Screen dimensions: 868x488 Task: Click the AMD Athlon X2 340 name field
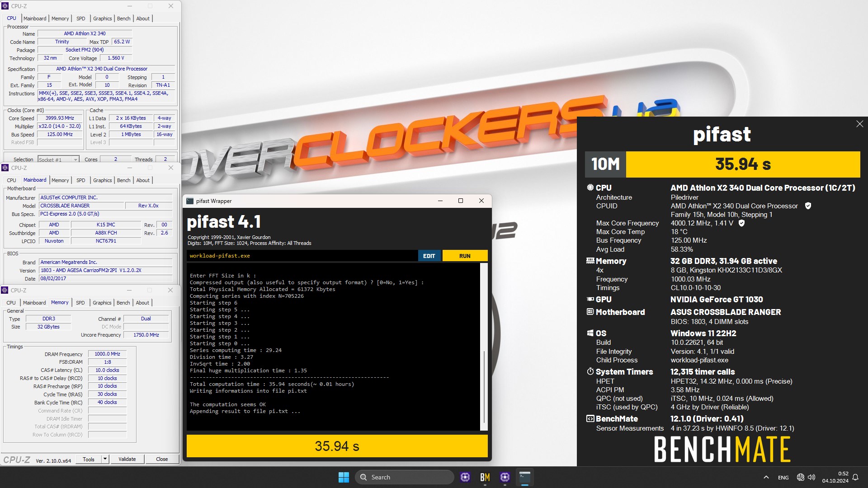[x=85, y=33]
